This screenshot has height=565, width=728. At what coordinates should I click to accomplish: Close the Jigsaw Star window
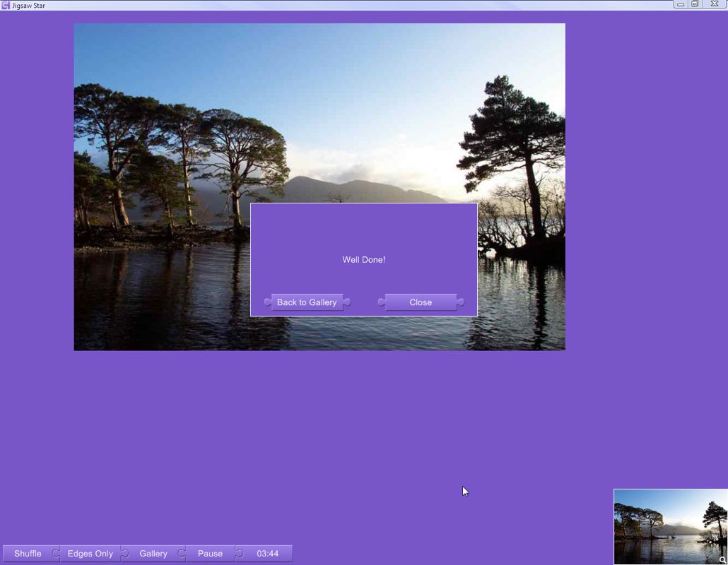click(715, 4)
